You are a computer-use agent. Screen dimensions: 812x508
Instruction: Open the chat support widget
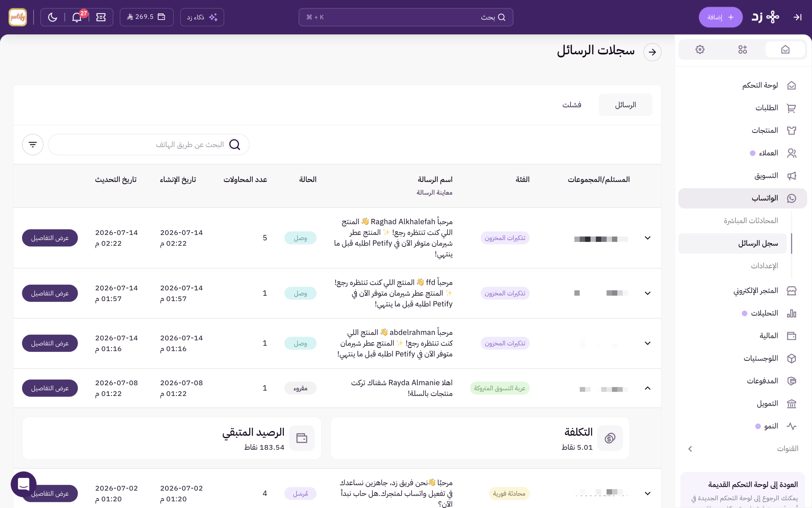click(x=23, y=484)
